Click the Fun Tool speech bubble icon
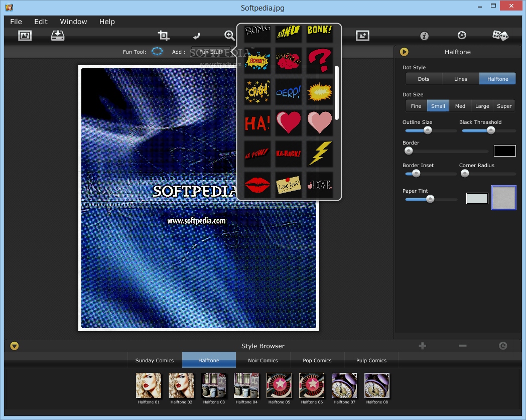 tap(157, 51)
